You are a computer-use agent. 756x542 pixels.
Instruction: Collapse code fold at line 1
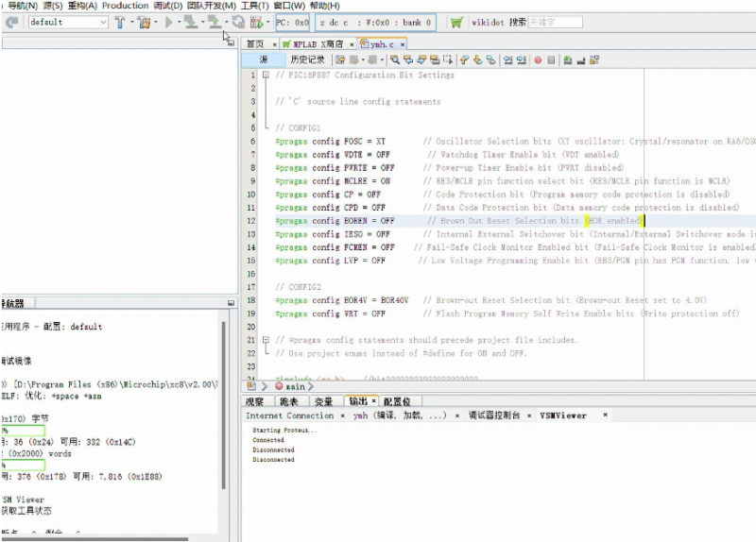266,76
